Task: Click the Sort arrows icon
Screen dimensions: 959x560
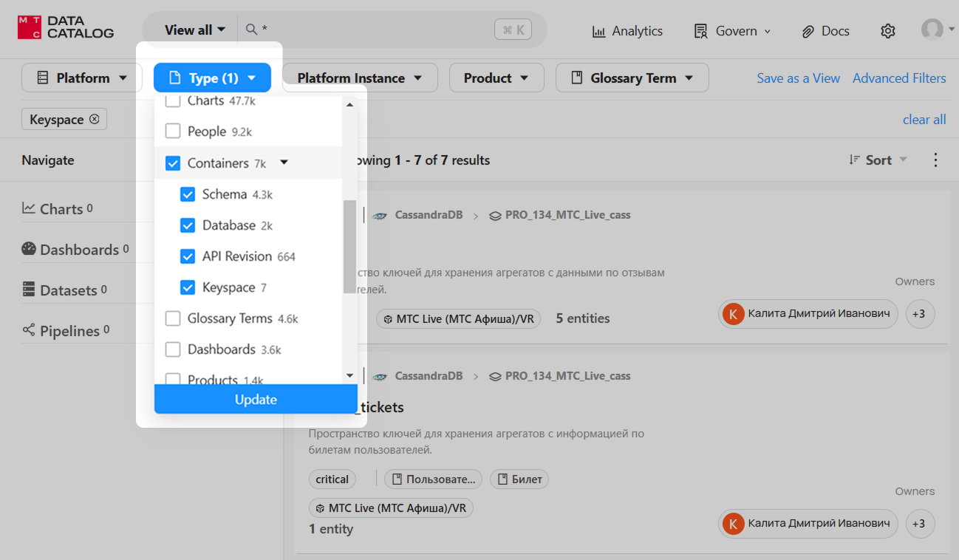Action: (x=855, y=160)
